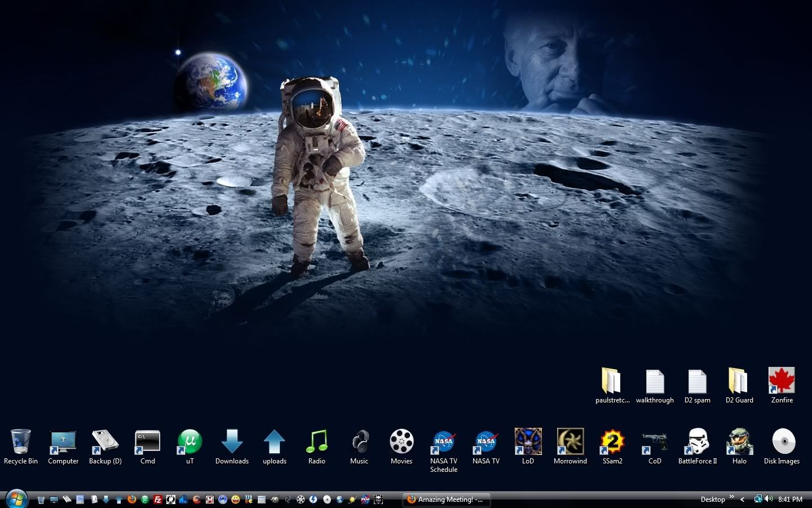
Task: Open the Recycle Bin desktop icon
Action: (21, 442)
